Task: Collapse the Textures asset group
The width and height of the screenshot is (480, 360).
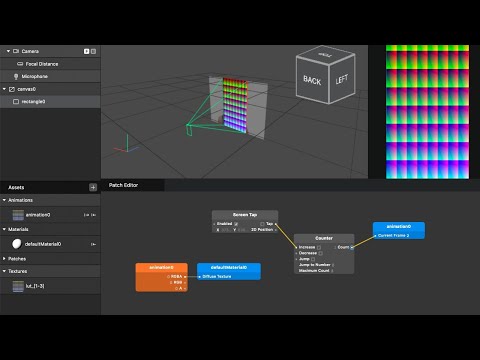Action: pyautogui.click(x=4, y=271)
